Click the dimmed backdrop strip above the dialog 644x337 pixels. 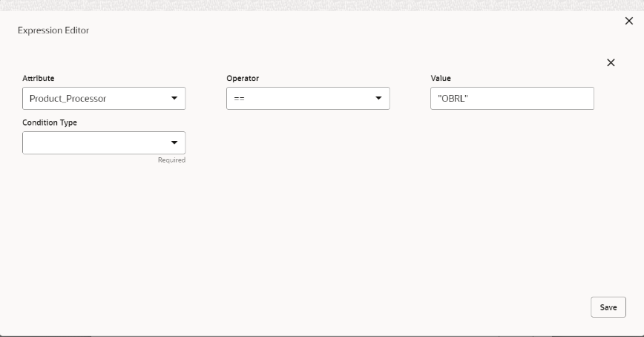[x=322, y=5]
